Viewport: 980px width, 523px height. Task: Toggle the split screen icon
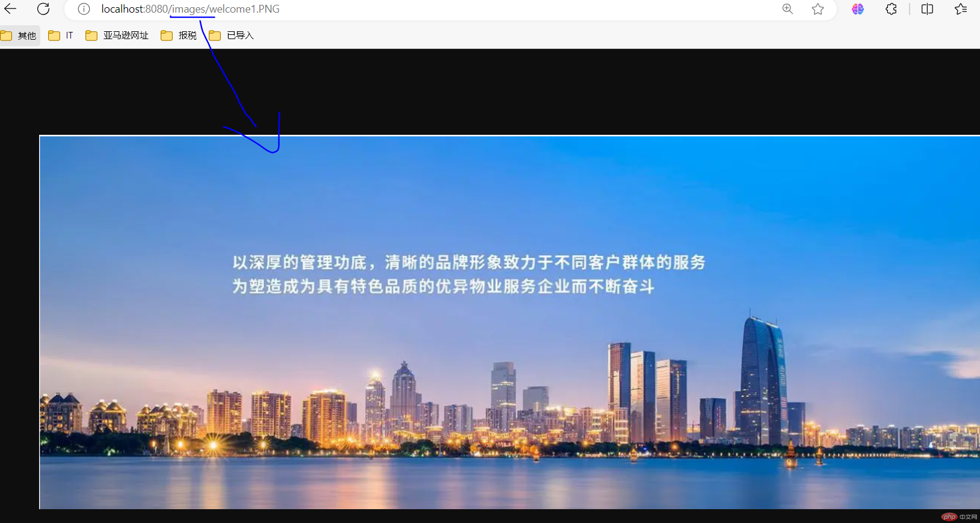927,9
